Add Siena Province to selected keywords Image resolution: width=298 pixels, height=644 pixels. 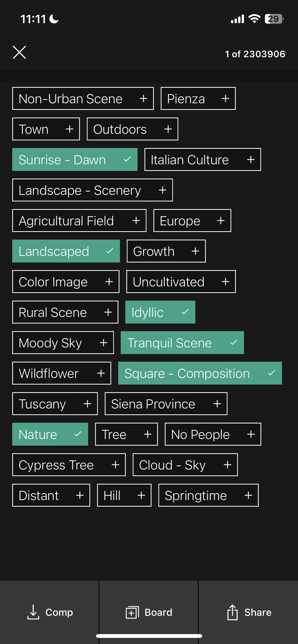coord(166,404)
